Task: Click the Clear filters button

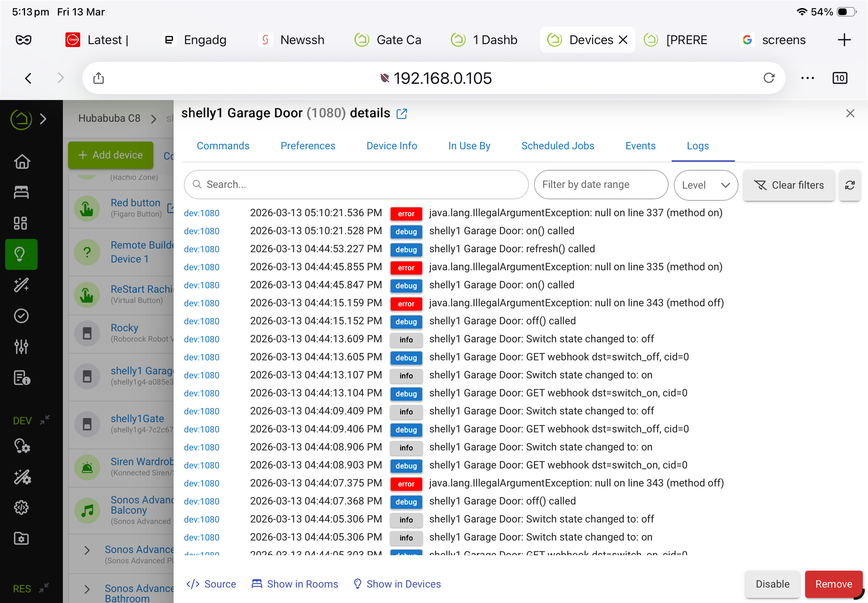Action: (789, 185)
